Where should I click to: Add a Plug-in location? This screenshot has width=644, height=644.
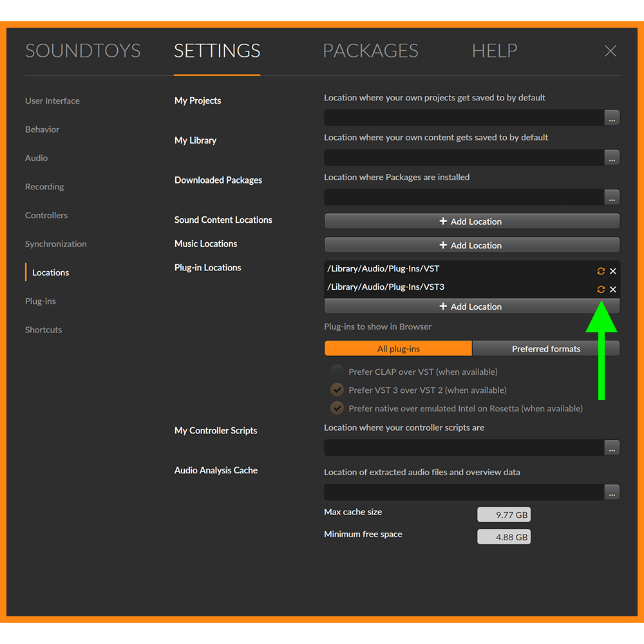tap(472, 307)
